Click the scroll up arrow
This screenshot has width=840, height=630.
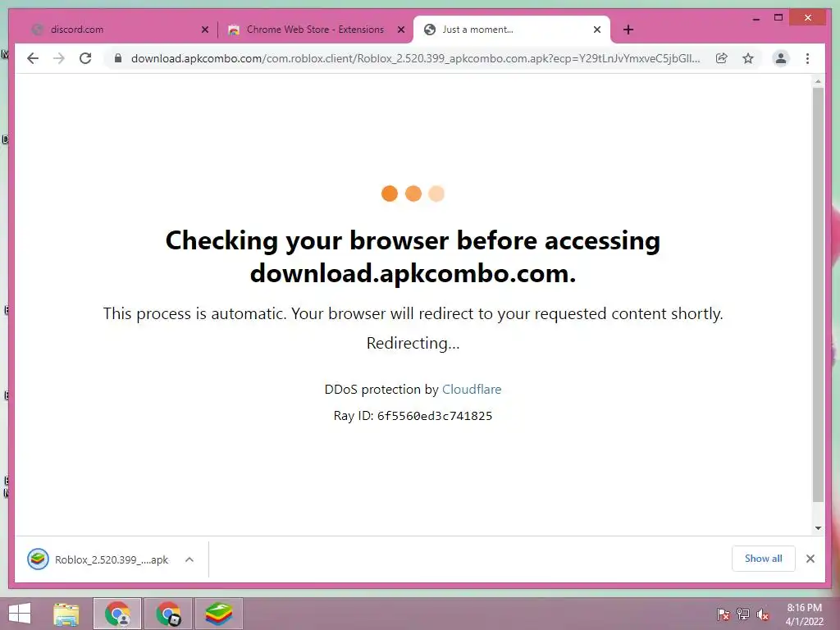pyautogui.click(x=818, y=81)
